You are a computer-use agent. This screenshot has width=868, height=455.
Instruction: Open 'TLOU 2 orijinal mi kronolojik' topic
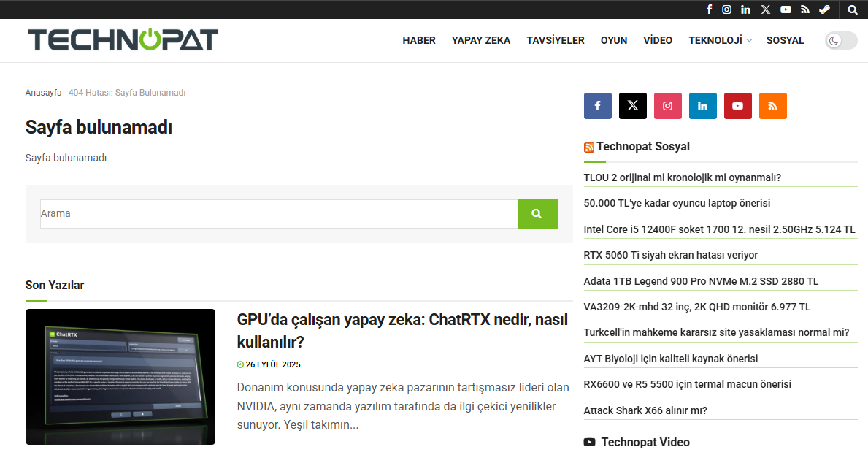pyautogui.click(x=682, y=177)
